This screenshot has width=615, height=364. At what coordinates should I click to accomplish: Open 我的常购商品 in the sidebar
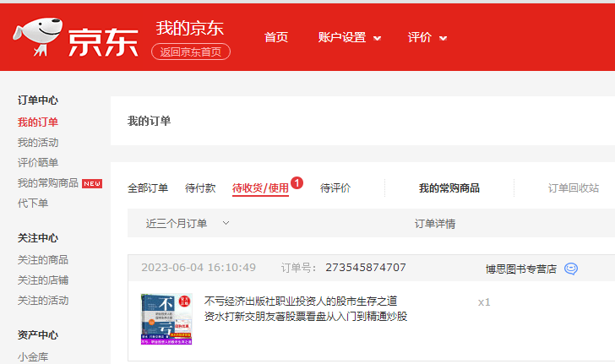48,182
